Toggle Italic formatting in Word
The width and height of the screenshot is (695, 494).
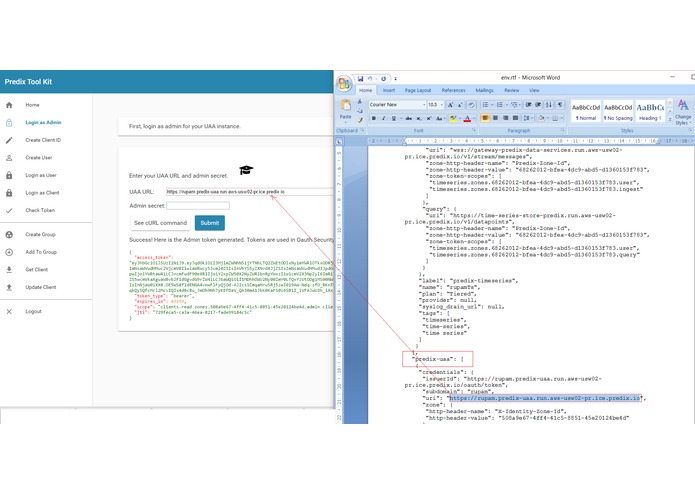pyautogui.click(x=384, y=118)
